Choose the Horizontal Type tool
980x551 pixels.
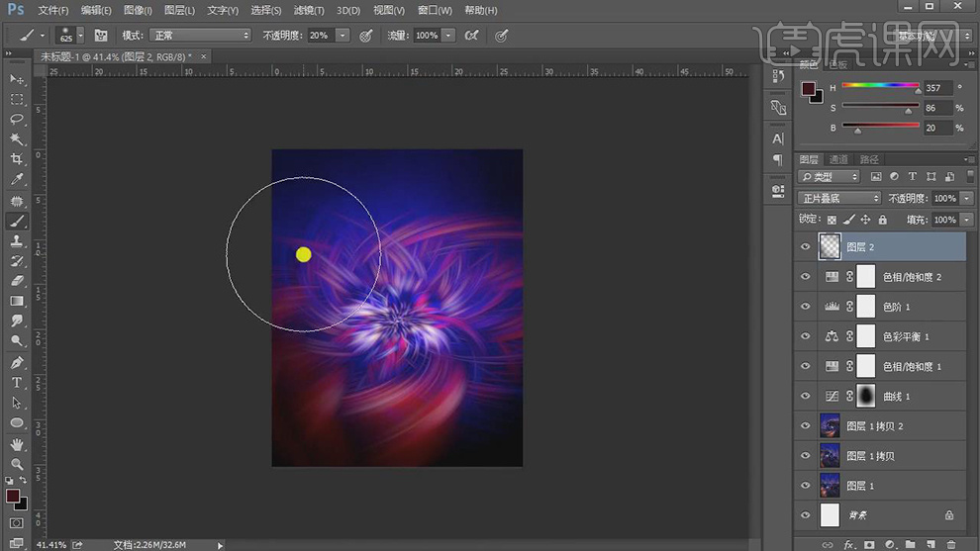pos(17,383)
